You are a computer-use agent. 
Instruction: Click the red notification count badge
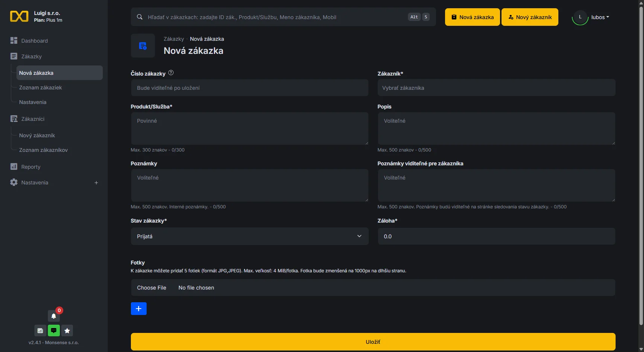click(59, 310)
